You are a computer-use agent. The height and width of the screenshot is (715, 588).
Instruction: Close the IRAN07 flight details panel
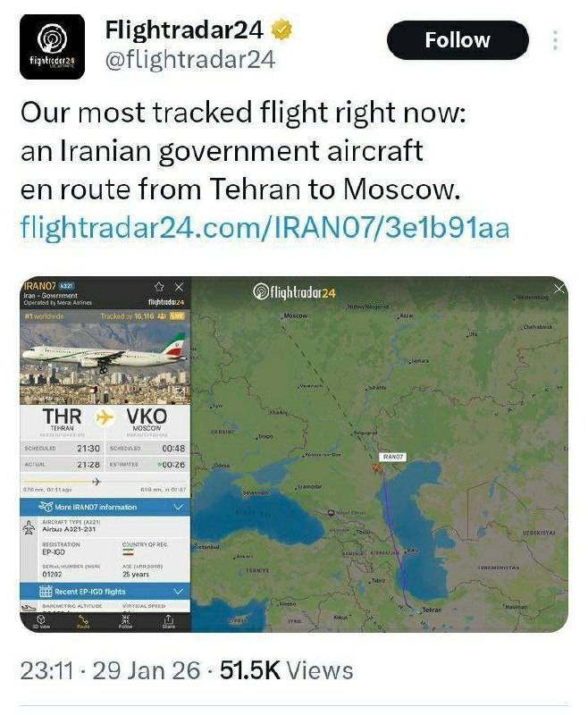(x=179, y=287)
